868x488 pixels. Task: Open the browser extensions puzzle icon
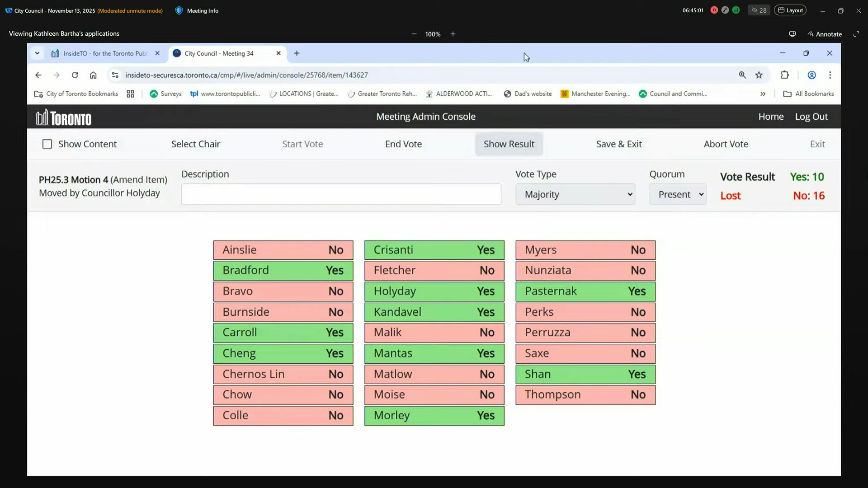click(x=785, y=75)
